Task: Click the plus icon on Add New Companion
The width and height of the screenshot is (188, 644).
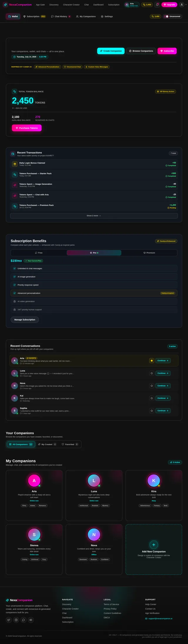Action: click(x=154, y=544)
